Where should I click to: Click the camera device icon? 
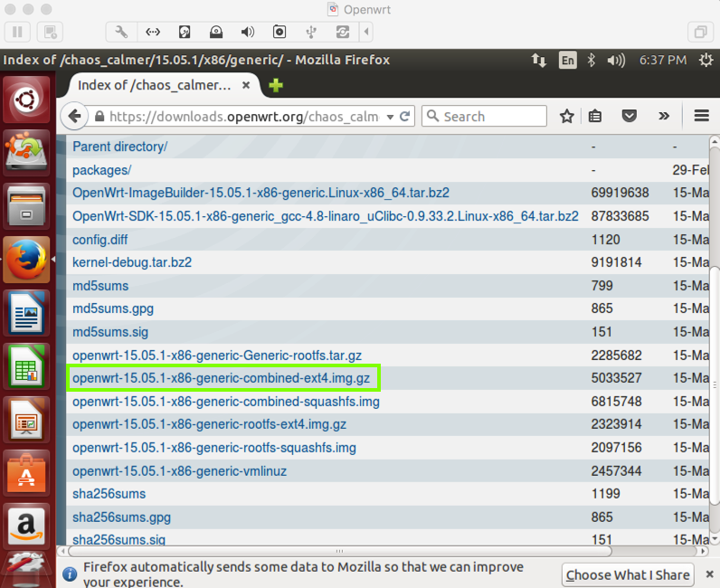pyautogui.click(x=279, y=32)
